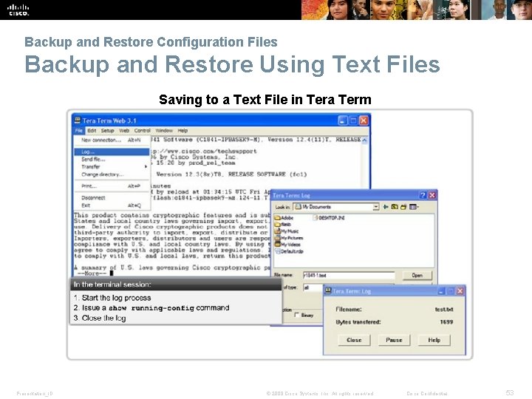Minimize the Tera Term Web 3.1 window
This screenshot has height=399, width=532.
click(x=343, y=120)
